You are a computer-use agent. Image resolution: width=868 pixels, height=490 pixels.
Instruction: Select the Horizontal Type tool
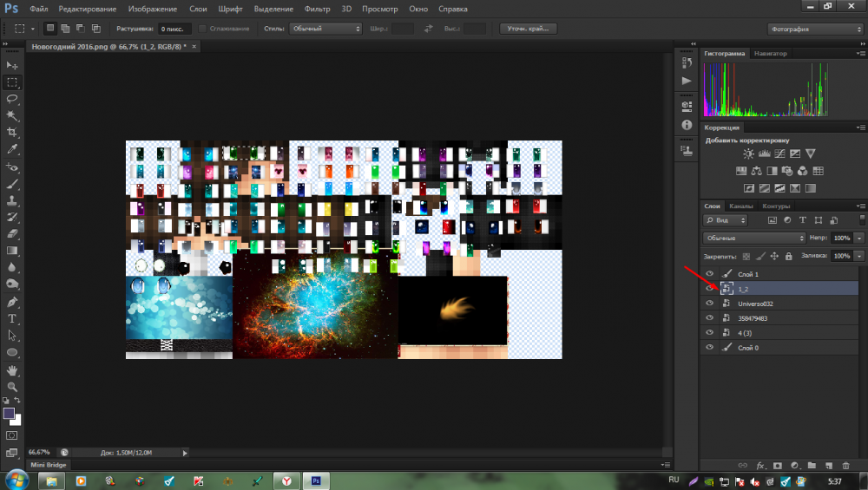tap(12, 318)
